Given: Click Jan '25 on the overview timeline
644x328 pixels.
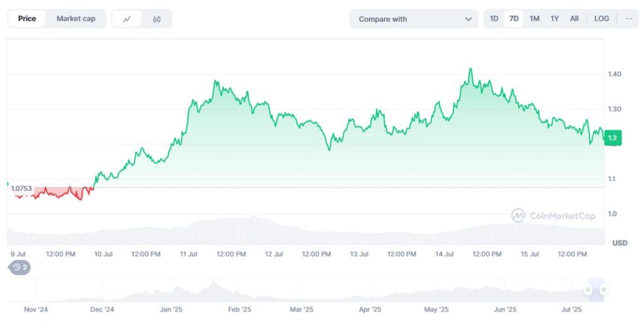Looking at the screenshot, I should click(x=171, y=310).
